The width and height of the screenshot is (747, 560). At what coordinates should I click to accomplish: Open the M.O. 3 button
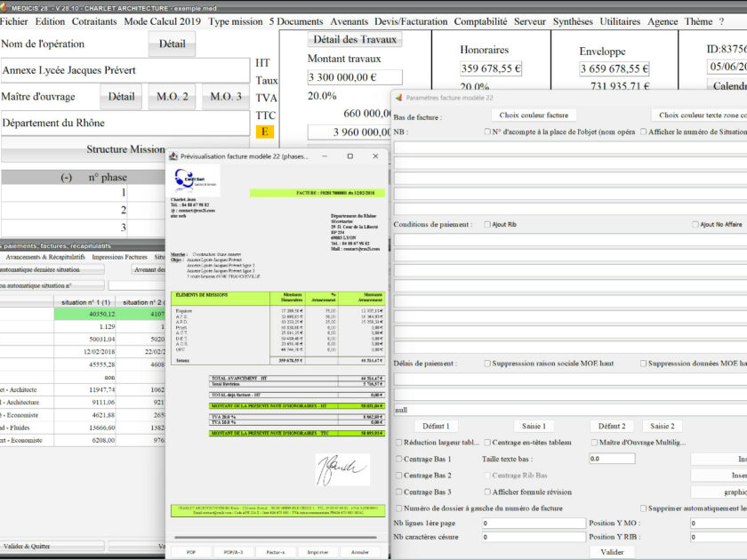pyautogui.click(x=225, y=97)
